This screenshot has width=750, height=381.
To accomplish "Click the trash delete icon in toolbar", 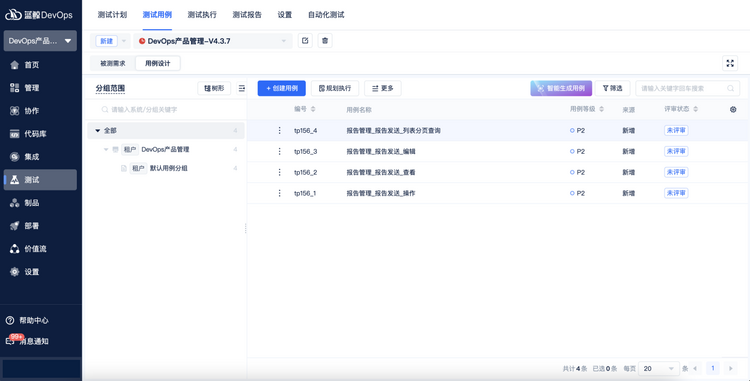I will pyautogui.click(x=325, y=41).
